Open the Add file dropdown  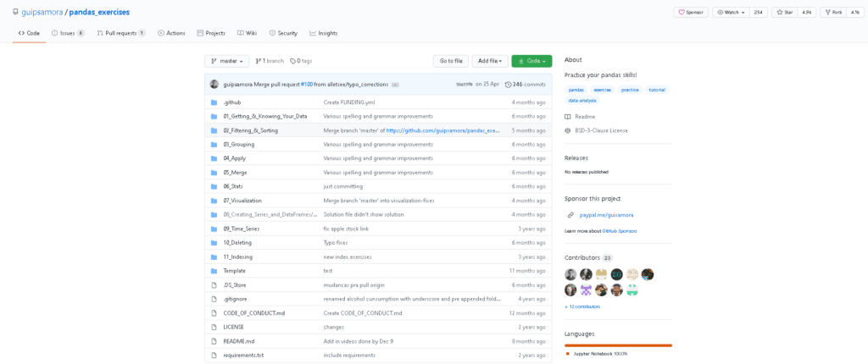click(491, 61)
